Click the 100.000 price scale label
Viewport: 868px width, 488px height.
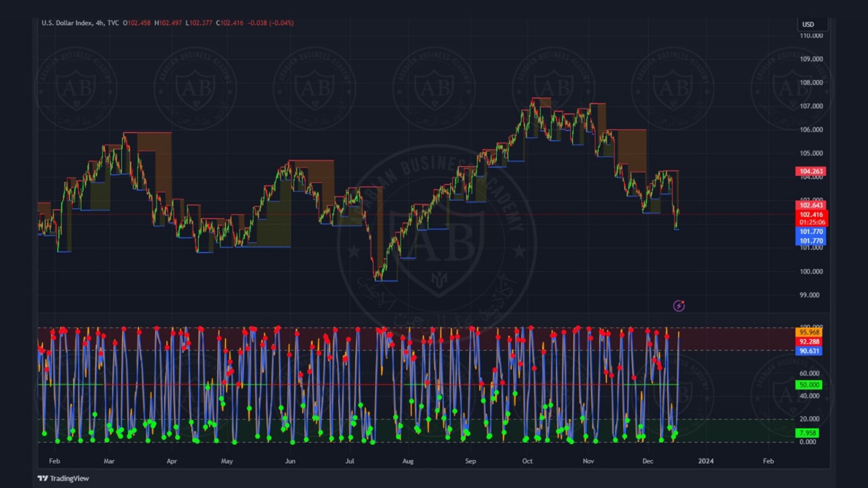[811, 272]
